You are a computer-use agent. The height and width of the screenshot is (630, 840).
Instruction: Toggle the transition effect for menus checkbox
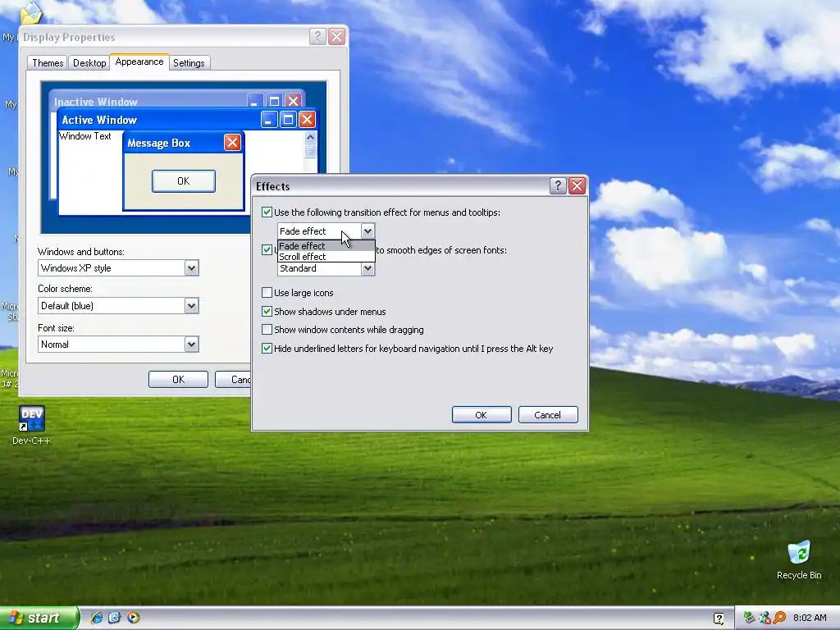pyautogui.click(x=267, y=212)
